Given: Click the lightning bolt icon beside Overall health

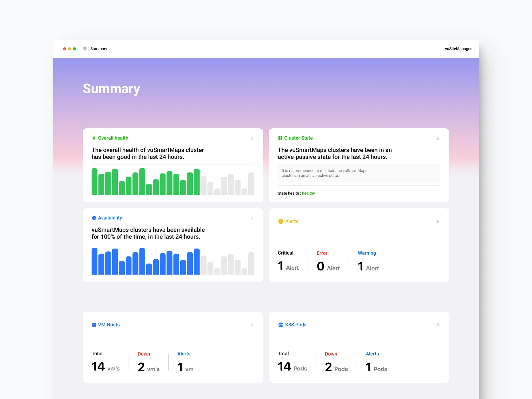Looking at the screenshot, I should coord(94,138).
